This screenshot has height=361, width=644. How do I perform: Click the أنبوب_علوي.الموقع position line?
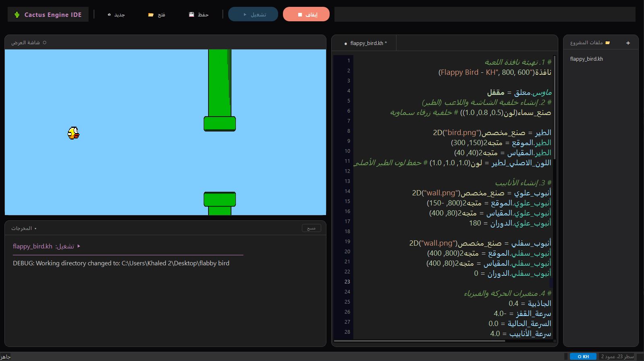(489, 203)
